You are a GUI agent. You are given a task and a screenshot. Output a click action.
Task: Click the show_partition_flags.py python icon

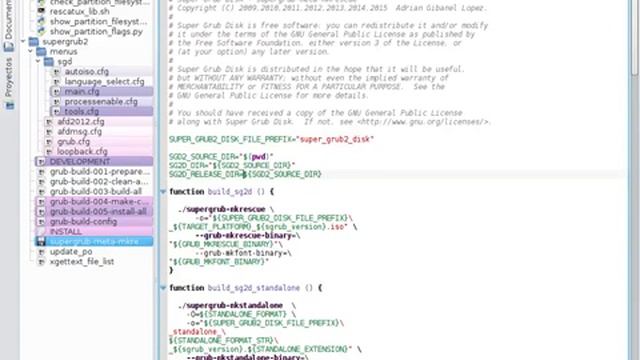tap(41, 31)
